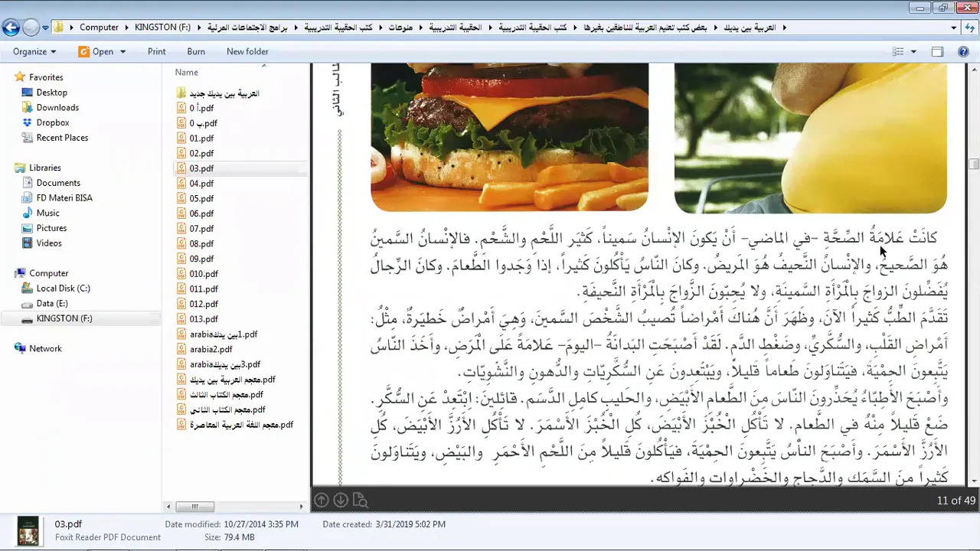
Task: Open the Documents library
Action: click(x=58, y=183)
